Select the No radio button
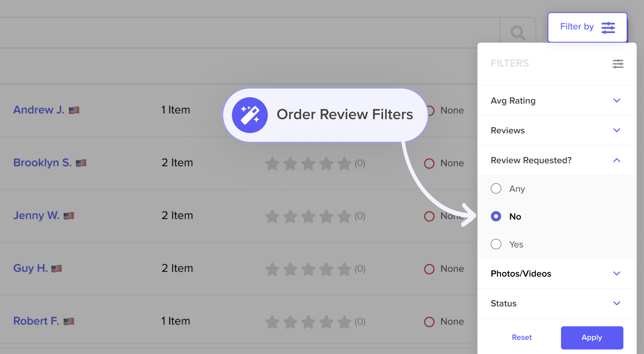The image size is (644, 354). [x=496, y=216]
